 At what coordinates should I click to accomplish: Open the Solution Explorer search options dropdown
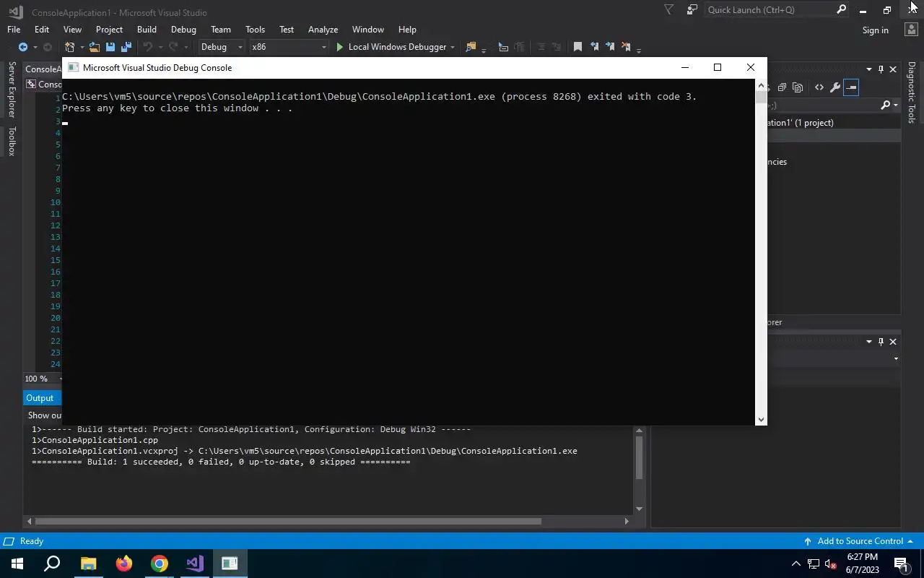coord(896,105)
